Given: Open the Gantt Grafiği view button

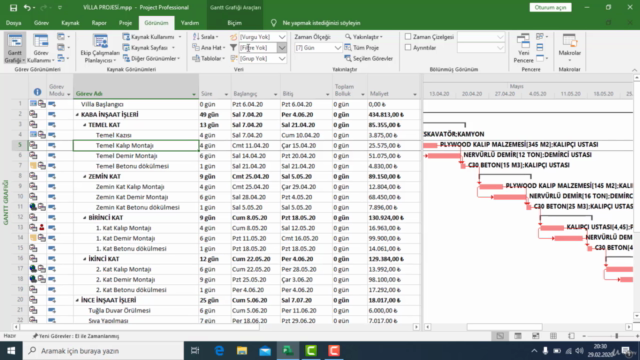Looking at the screenshot, I should tap(15, 48).
